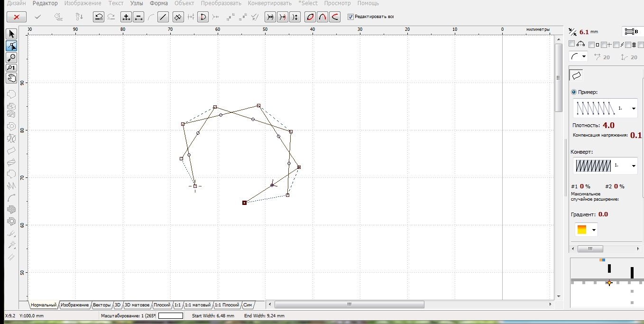
Task: Select the hand pan tool
Action: pos(11,78)
